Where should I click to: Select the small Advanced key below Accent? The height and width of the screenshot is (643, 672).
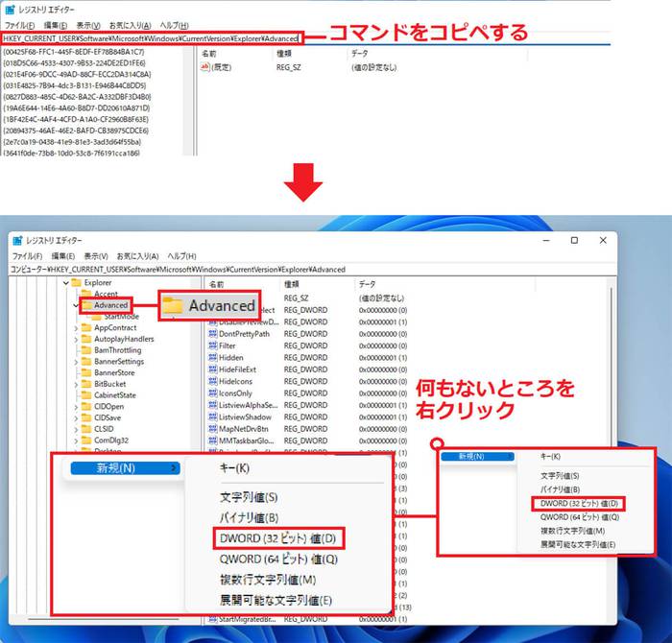[110, 305]
